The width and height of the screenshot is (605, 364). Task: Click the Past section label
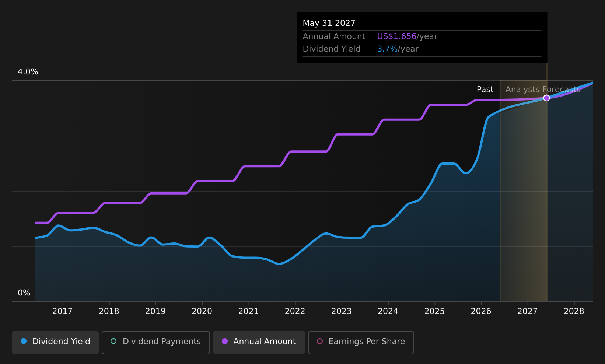click(485, 90)
